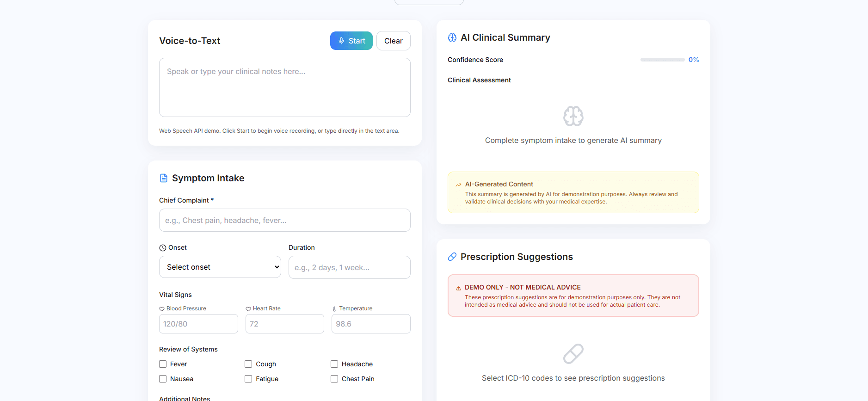Click the Confidence Score progress bar
Screen dimensions: 868x401
[x=662, y=60]
